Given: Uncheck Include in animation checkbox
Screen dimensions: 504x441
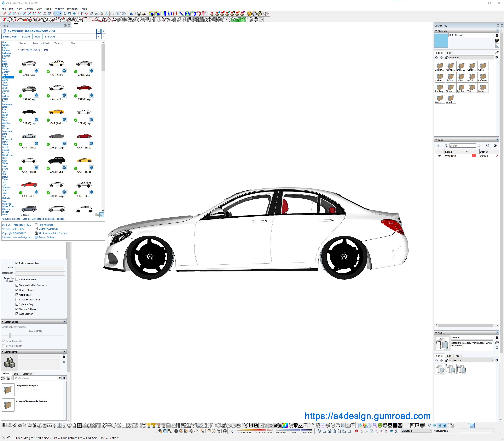Looking at the screenshot, I should [x=17, y=263].
